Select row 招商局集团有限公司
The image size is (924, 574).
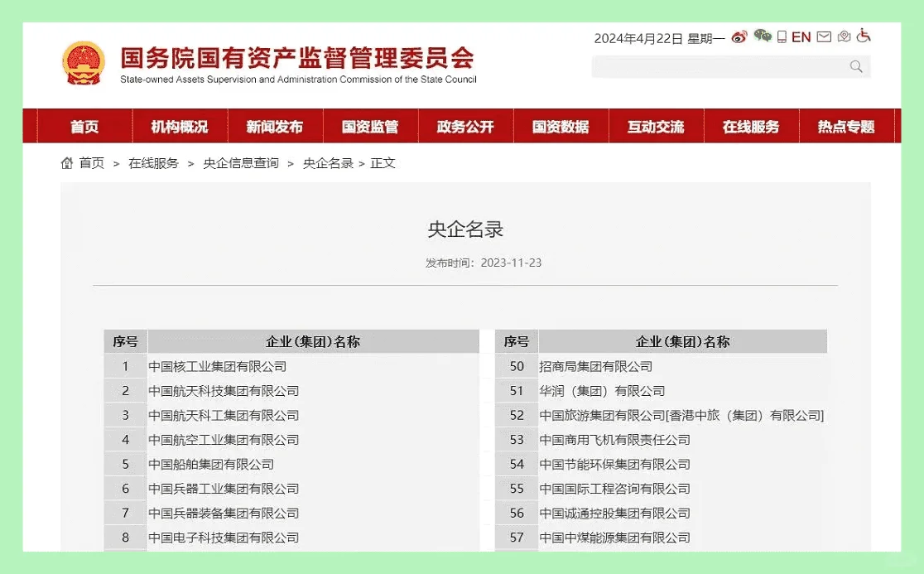tap(662, 367)
